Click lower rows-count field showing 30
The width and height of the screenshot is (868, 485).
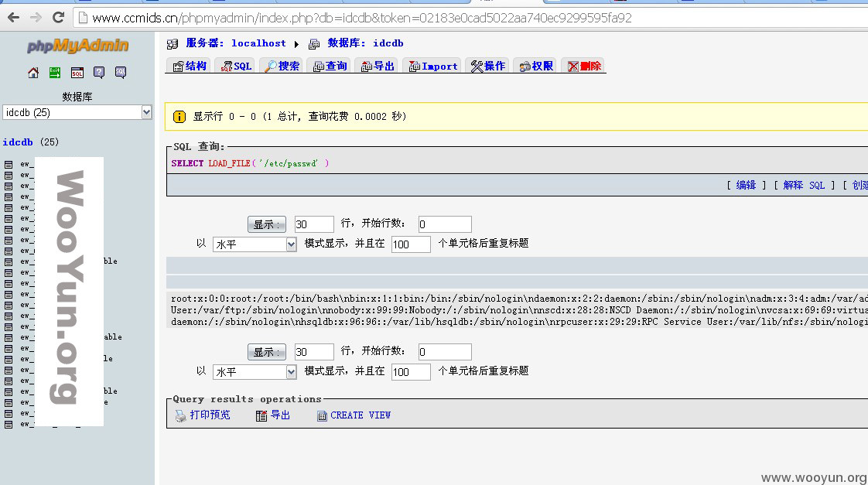314,352
